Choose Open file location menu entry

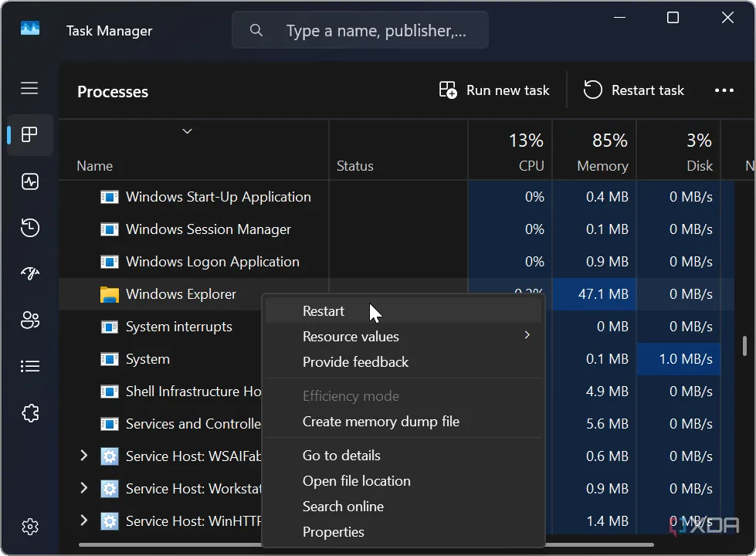coord(403,481)
